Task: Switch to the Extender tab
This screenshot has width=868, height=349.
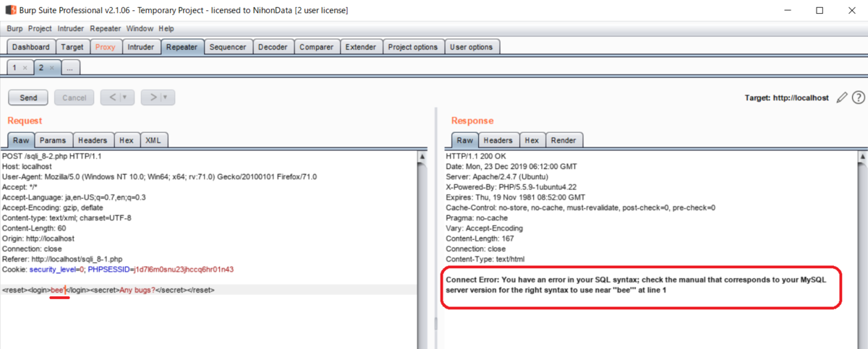Action: point(361,47)
